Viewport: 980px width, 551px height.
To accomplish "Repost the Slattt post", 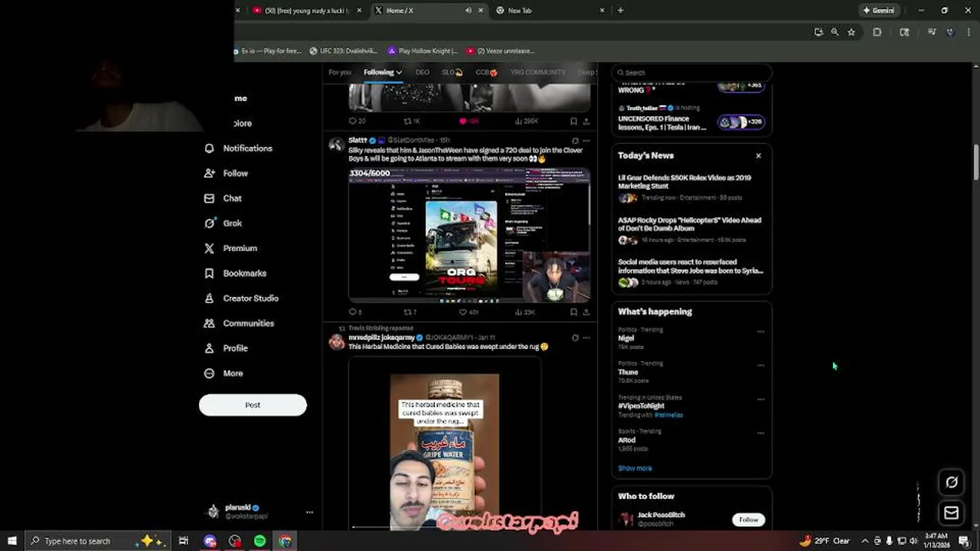I will pos(410,312).
